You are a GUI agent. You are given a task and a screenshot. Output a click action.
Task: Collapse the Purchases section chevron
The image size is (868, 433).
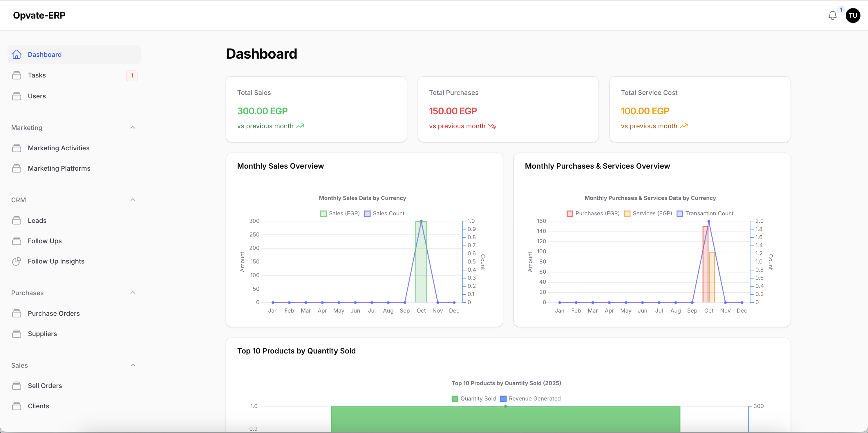(x=133, y=293)
